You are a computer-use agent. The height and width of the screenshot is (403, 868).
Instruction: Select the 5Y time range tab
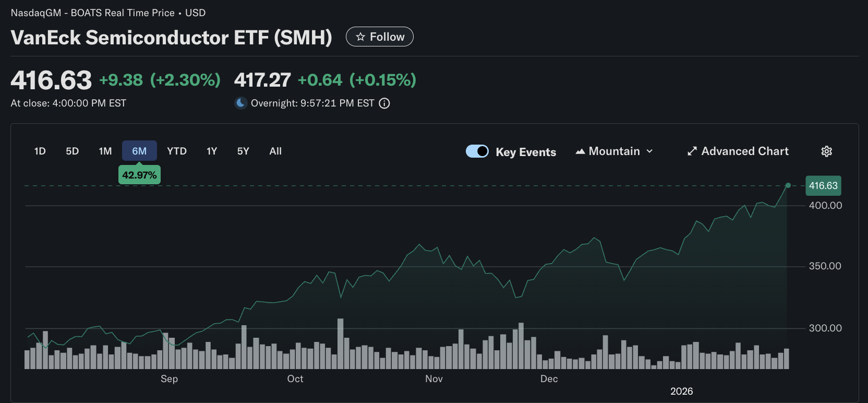point(243,151)
